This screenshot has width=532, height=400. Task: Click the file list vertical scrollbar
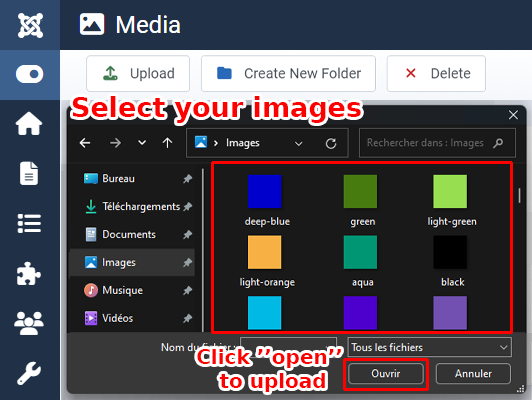[519, 195]
